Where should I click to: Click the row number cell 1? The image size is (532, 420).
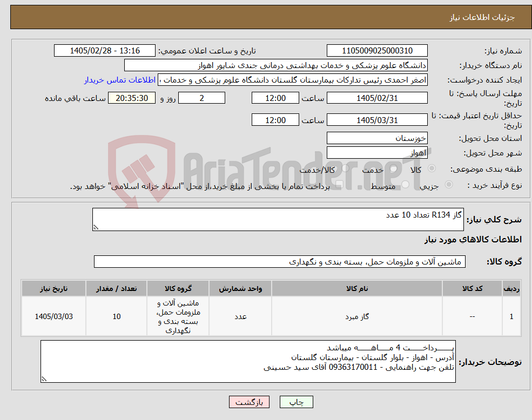click(511, 316)
